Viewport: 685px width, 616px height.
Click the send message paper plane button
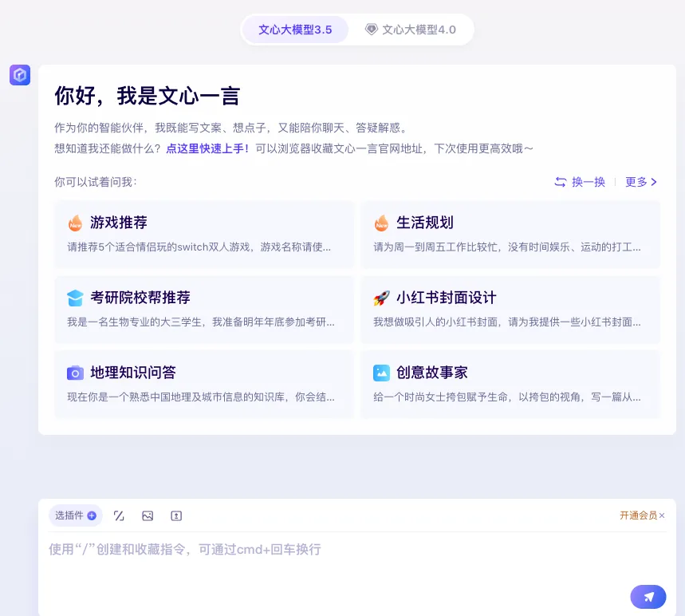point(648,597)
